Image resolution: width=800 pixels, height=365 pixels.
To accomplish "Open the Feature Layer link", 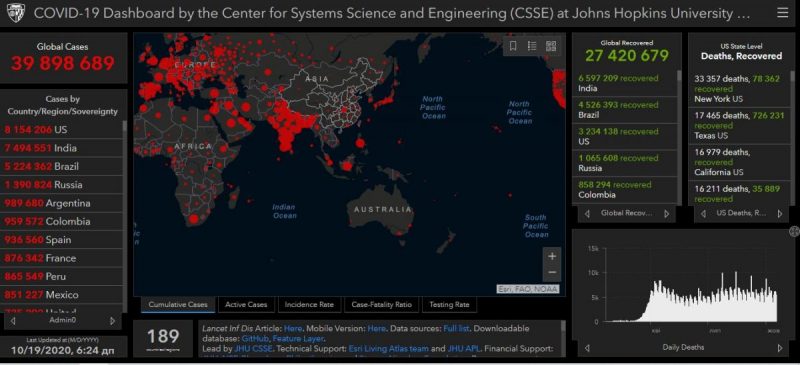I will pos(298,338).
